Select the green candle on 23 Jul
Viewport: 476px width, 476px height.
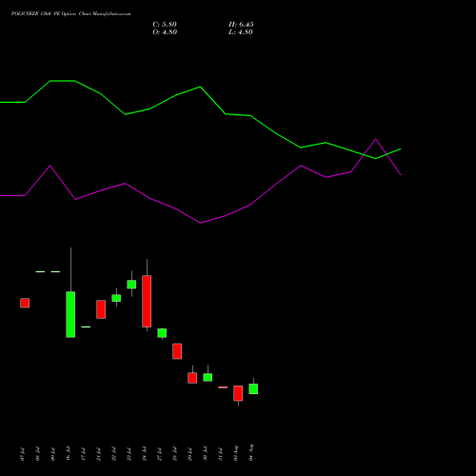131,284
